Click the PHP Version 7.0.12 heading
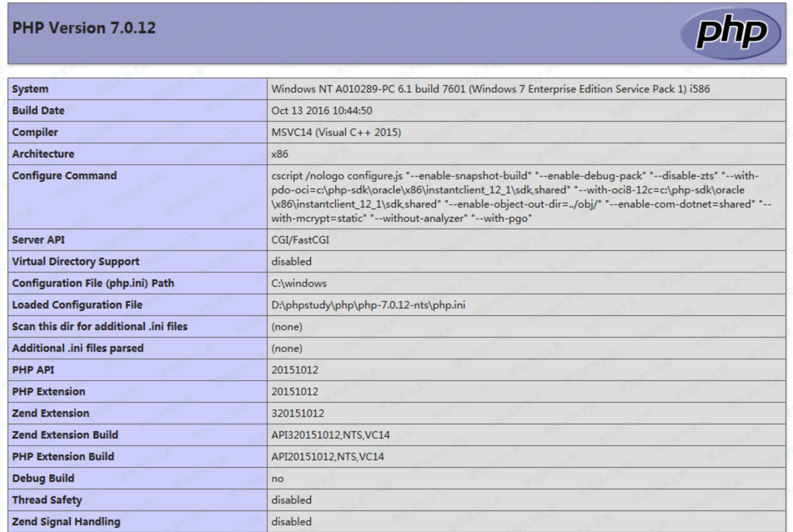Viewport: 793px width, 532px height. (84, 28)
